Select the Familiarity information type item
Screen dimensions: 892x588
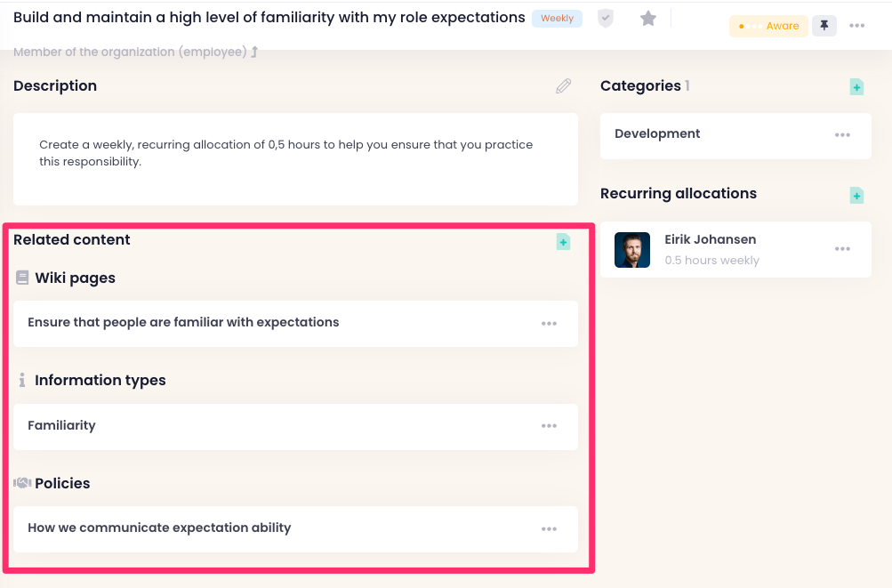[61, 425]
